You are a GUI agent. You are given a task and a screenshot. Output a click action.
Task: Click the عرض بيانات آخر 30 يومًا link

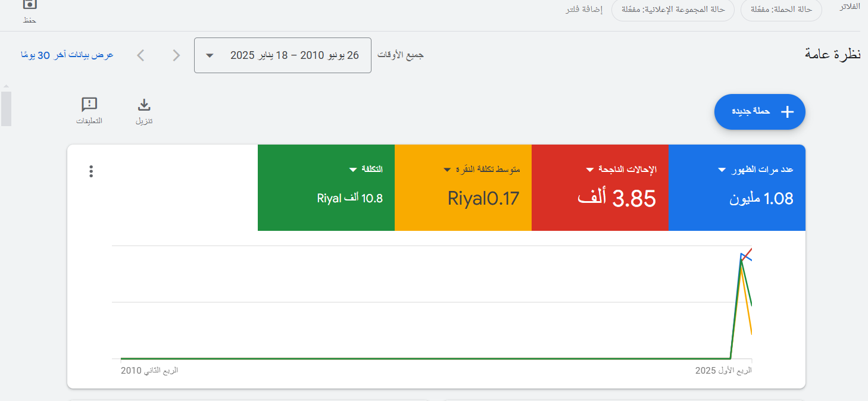[67, 55]
